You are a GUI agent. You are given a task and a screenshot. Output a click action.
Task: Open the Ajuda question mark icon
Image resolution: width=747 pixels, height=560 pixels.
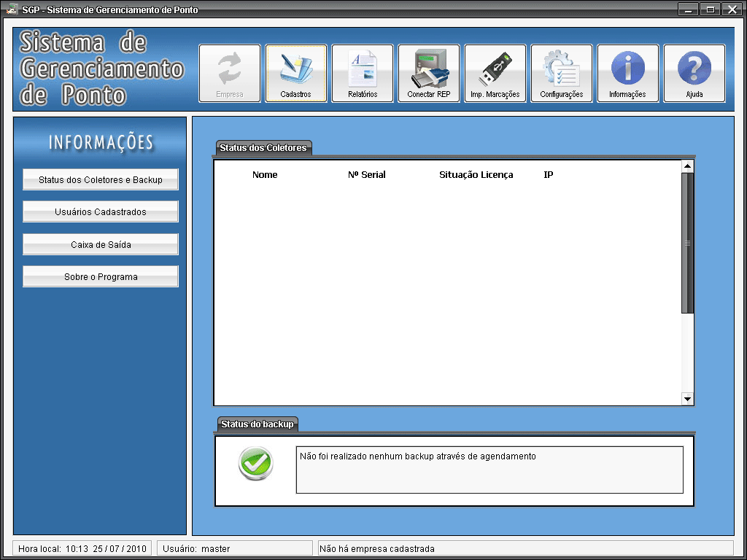coord(694,73)
